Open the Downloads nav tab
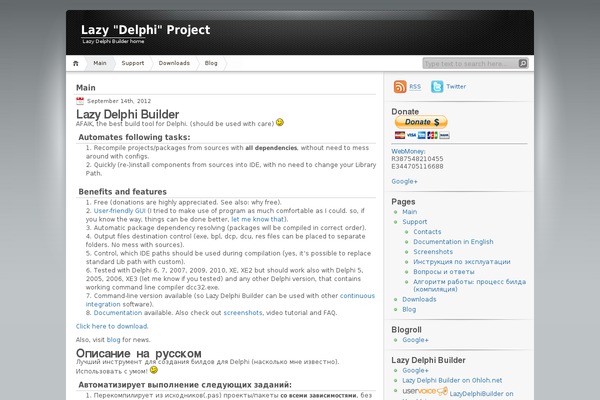This screenshot has width=600, height=400. 174,63
